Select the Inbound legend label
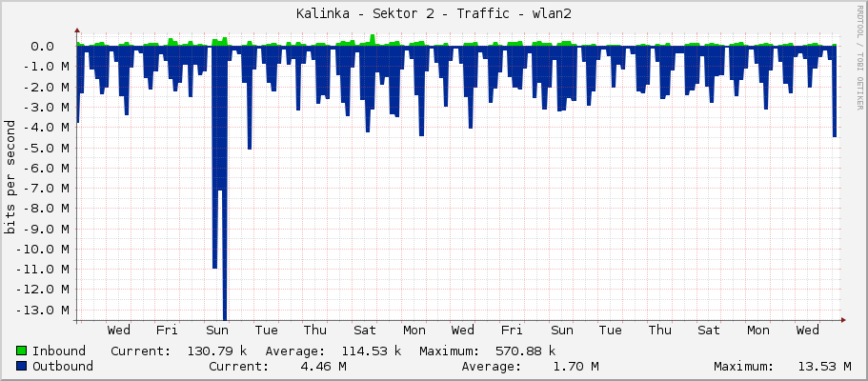This screenshot has height=381, width=868. click(x=59, y=351)
